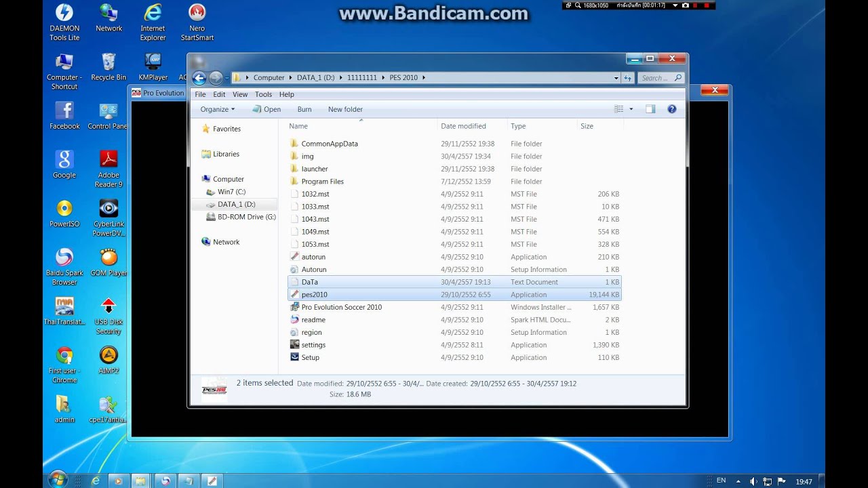The width and height of the screenshot is (868, 488).
Task: Launch Baidu Spark Browser icon
Action: click(x=64, y=266)
